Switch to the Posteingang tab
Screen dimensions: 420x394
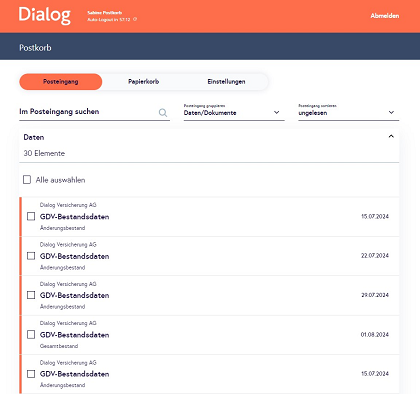coord(61,82)
